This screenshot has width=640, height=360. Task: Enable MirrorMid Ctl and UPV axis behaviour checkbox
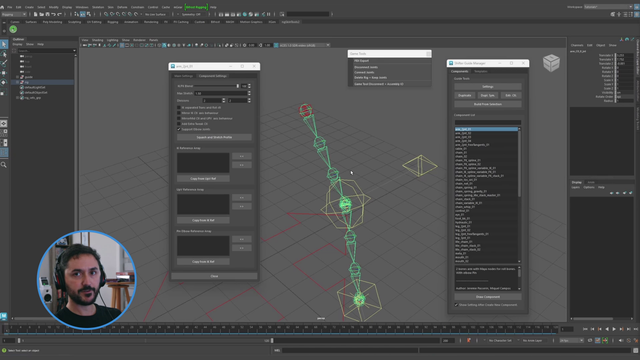point(179,118)
